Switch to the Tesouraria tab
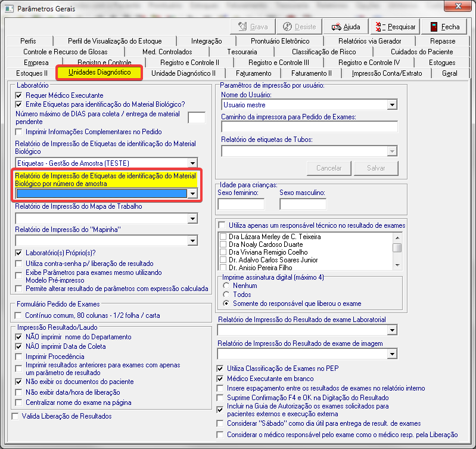 coord(242,52)
